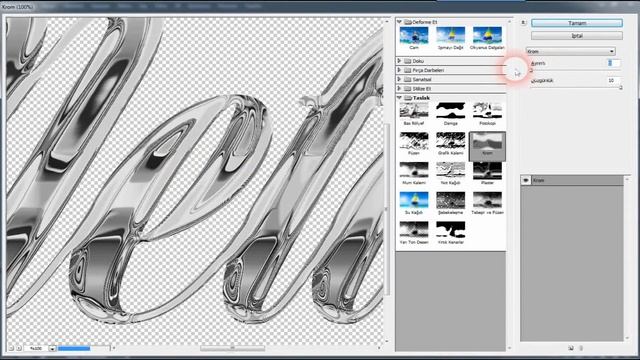The height and width of the screenshot is (360, 640).
Task: Expand the Stilize Et folder
Action: tap(399, 89)
